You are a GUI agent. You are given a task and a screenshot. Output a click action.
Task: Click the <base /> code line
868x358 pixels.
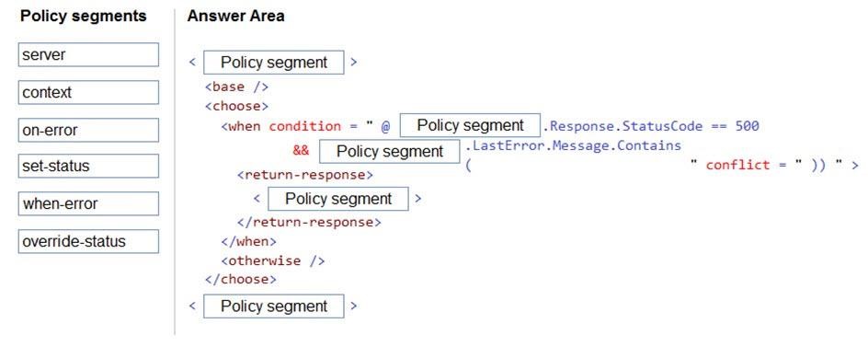pyautogui.click(x=236, y=87)
